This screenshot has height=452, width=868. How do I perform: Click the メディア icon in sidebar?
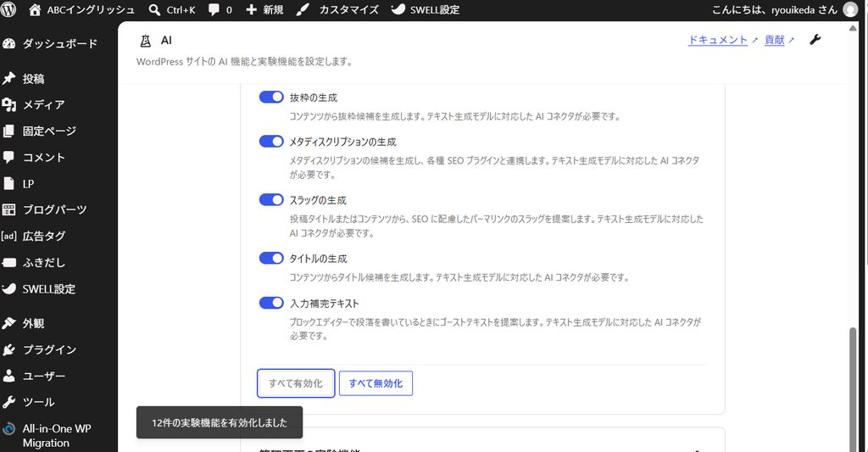click(x=8, y=104)
